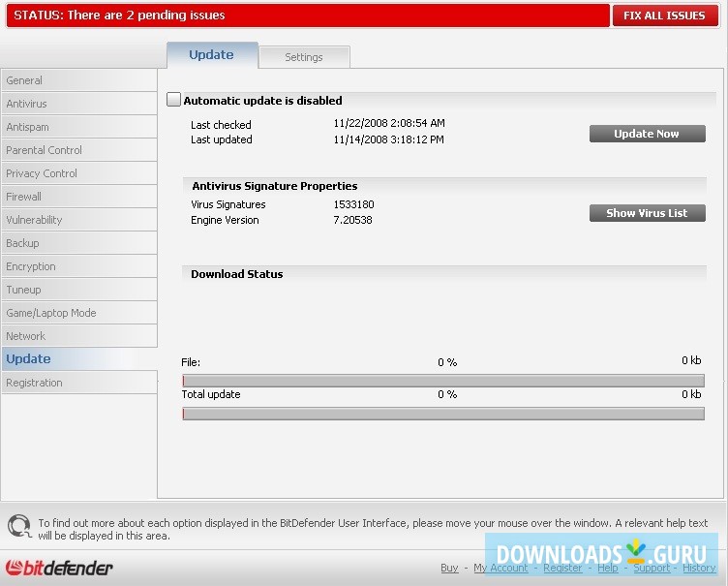Select Tuneup in the sidebar
Screen dimensions: 728x586
tap(79, 290)
